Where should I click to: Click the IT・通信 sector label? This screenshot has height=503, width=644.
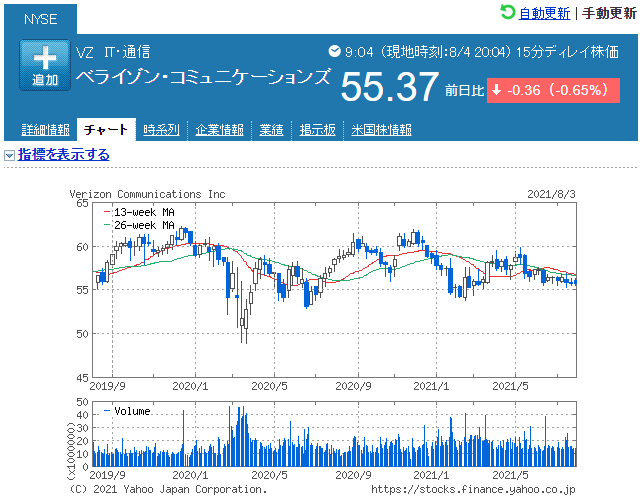tap(127, 52)
